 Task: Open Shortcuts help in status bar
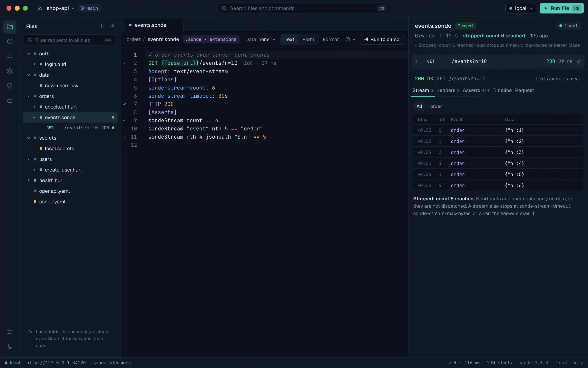[499, 363]
